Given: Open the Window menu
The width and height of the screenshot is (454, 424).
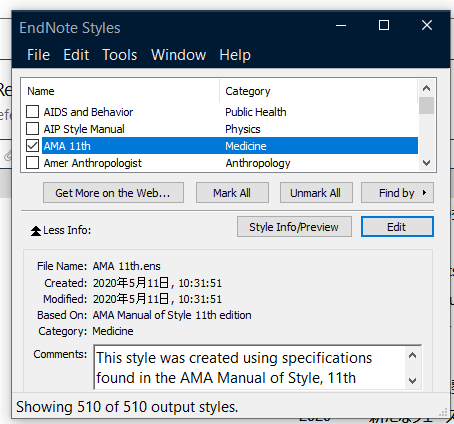Looking at the screenshot, I should click(179, 55).
